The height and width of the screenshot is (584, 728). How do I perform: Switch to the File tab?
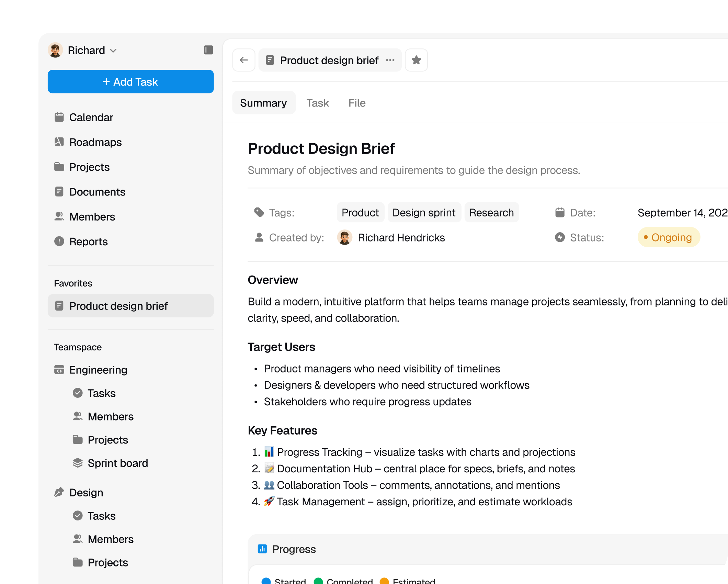tap(357, 103)
